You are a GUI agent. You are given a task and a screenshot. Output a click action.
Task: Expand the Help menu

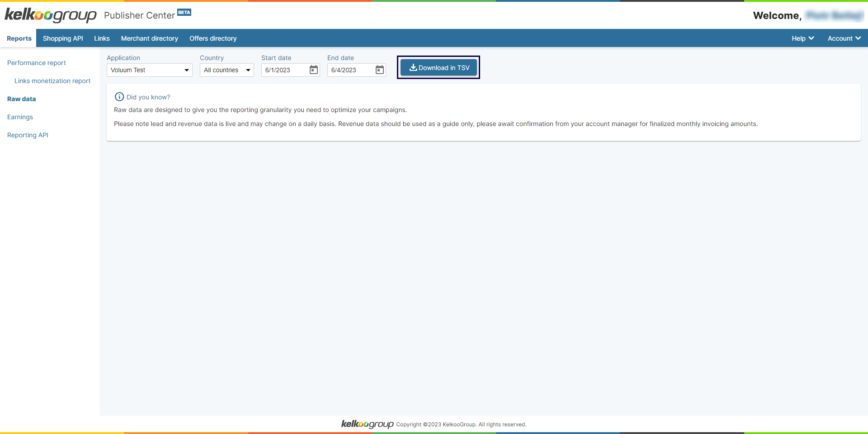click(802, 38)
